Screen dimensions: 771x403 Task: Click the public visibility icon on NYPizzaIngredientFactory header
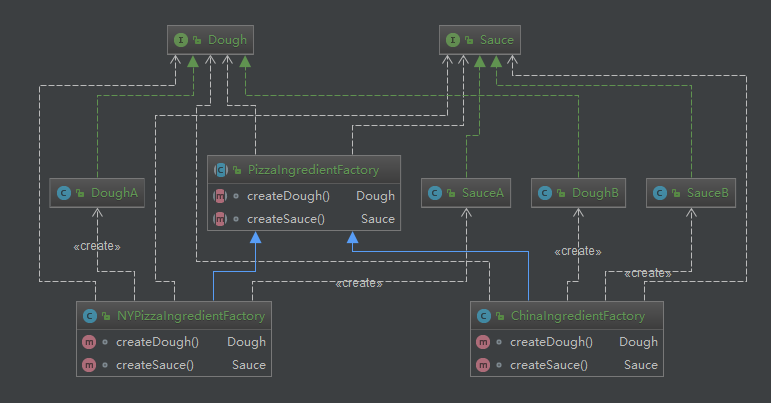[106, 317]
